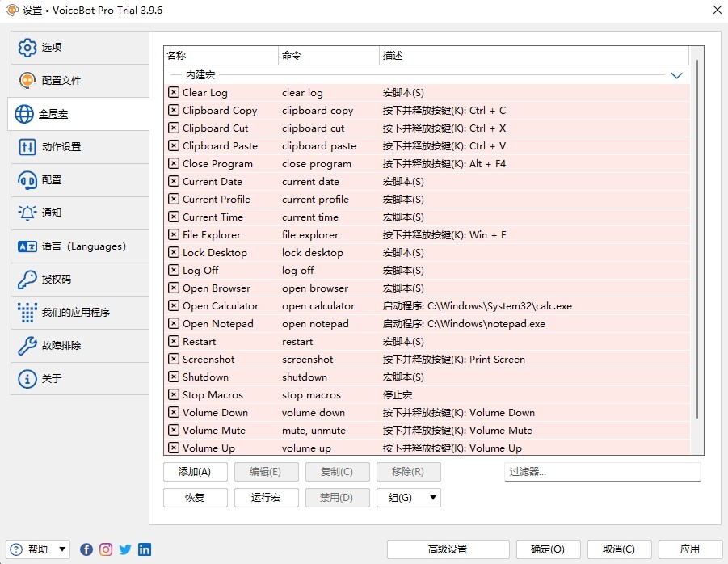Image resolution: width=728 pixels, height=564 pixels.
Task: Toggle the File Explorer macro checkbox
Action: tap(173, 234)
